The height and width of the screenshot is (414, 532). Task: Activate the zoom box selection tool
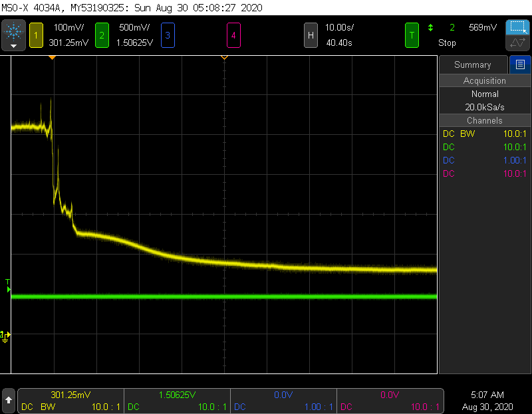[517, 27]
